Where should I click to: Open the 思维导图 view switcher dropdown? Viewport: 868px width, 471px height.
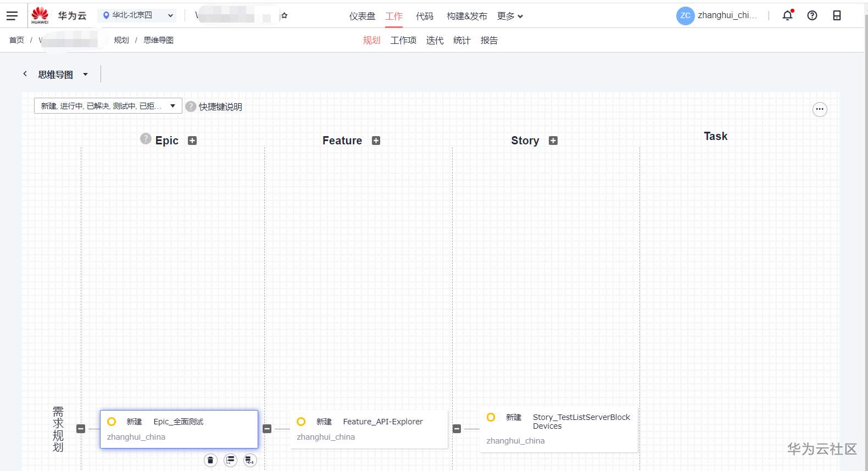(x=85, y=74)
